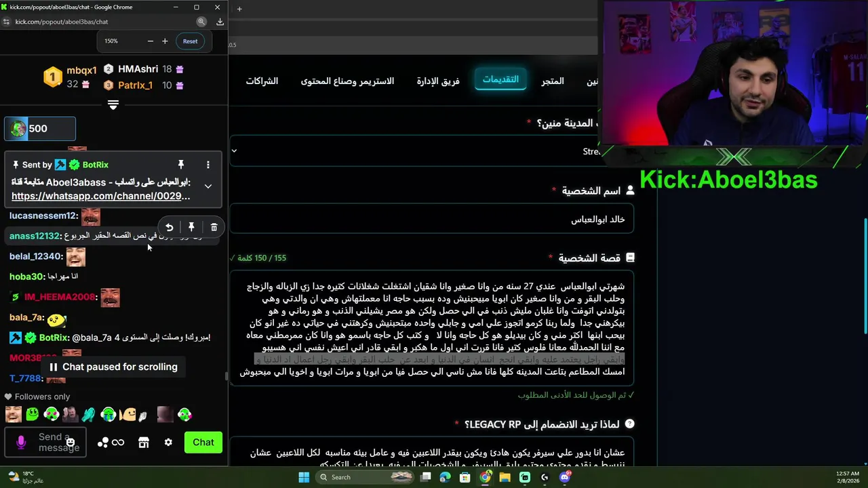The width and height of the screenshot is (868, 488).
Task: Insert the green crying headphones emote
Action: click(108, 414)
